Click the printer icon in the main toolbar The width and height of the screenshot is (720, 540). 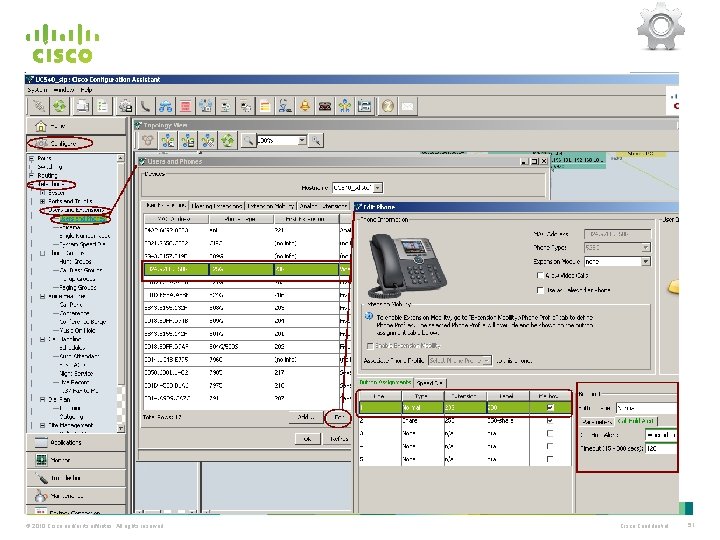click(83, 107)
